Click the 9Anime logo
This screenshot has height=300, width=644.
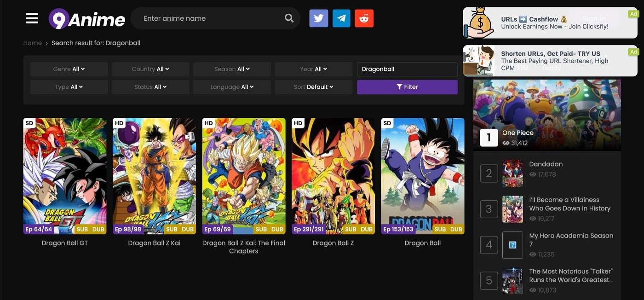pos(86,18)
